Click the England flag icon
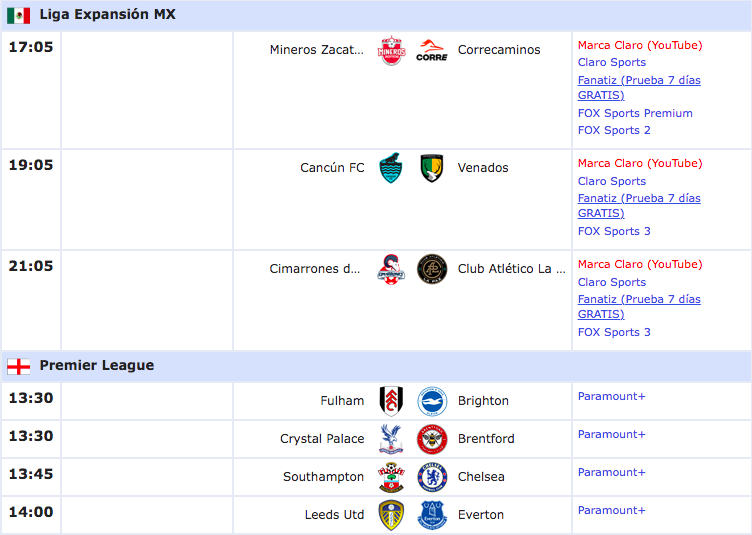752x535 pixels. [19, 367]
